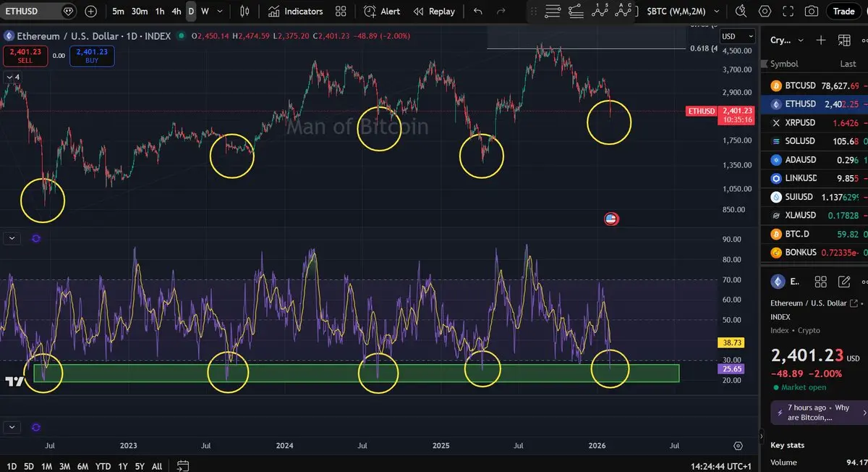Set chart range to 1M
868x472 pixels.
[x=46, y=466]
